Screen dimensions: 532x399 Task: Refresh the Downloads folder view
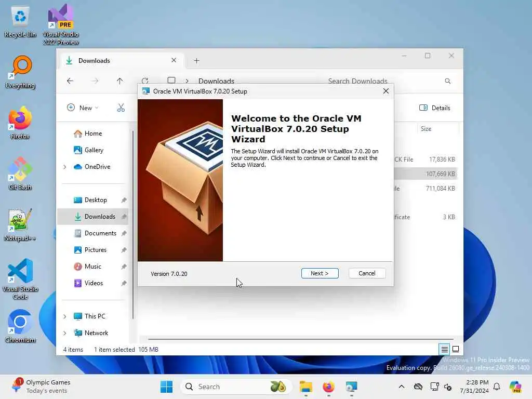(x=145, y=81)
